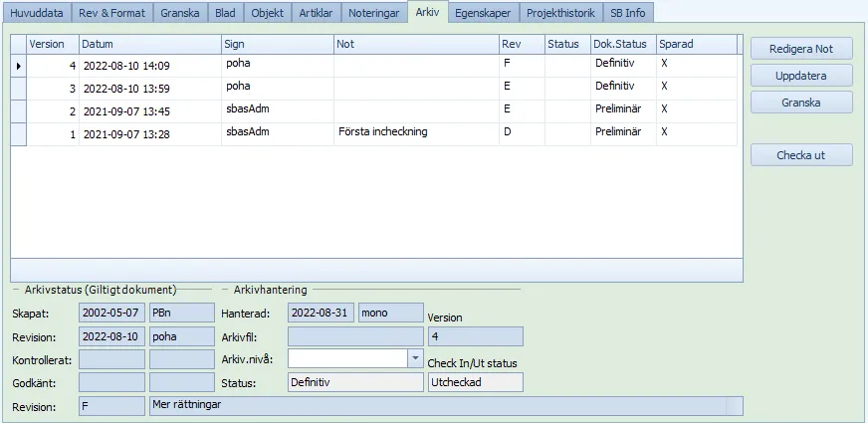Select the Arkiv tab
Screen dimensions: 868x423
click(x=427, y=12)
